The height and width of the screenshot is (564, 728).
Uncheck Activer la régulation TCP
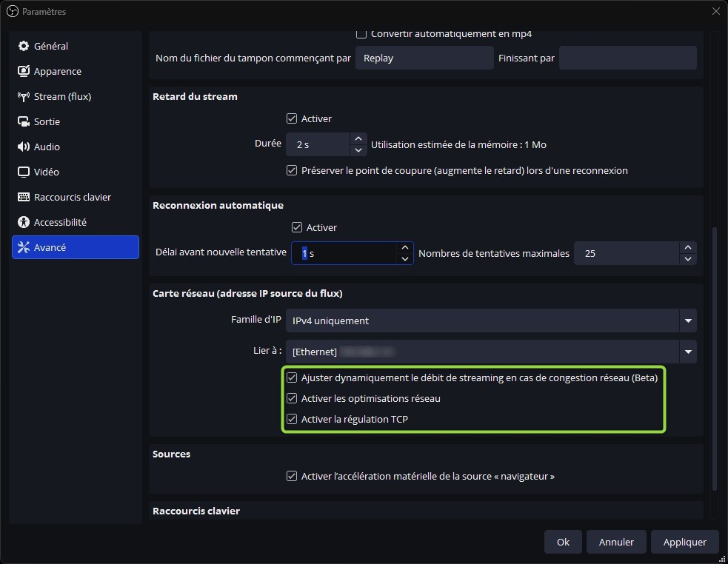point(292,420)
